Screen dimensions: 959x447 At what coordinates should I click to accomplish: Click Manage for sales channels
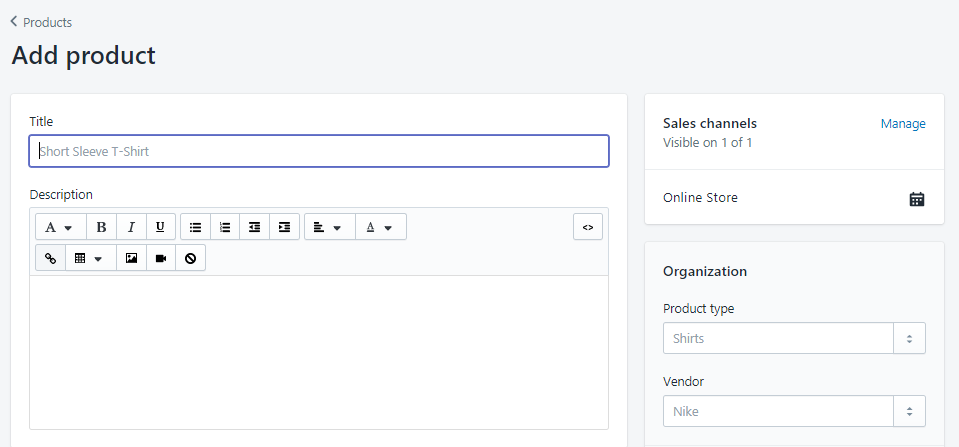point(903,124)
